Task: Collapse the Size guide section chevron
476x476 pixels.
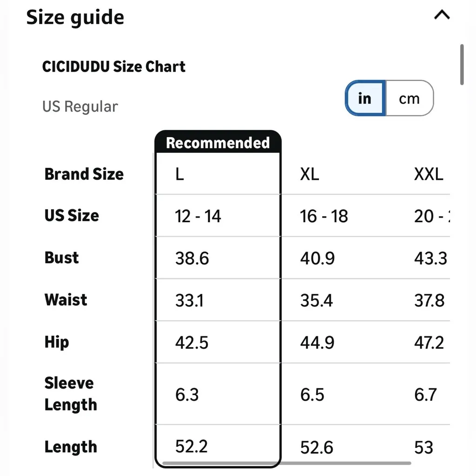Action: click(x=442, y=15)
